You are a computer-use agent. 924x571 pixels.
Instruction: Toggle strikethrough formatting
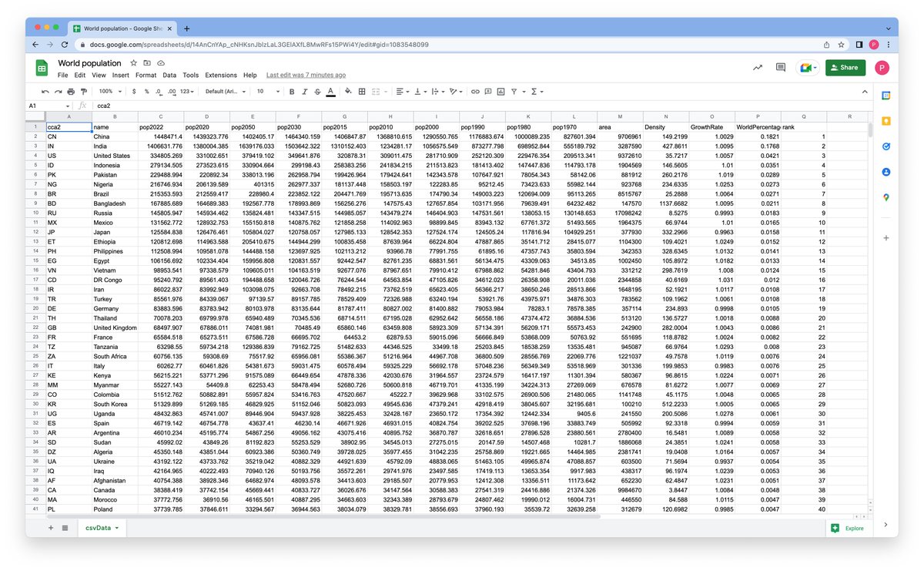click(317, 91)
